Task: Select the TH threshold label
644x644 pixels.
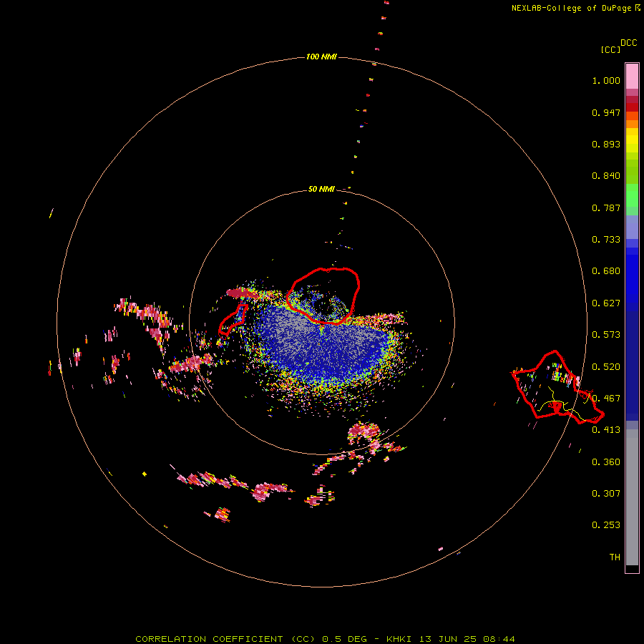Action: pos(615,557)
